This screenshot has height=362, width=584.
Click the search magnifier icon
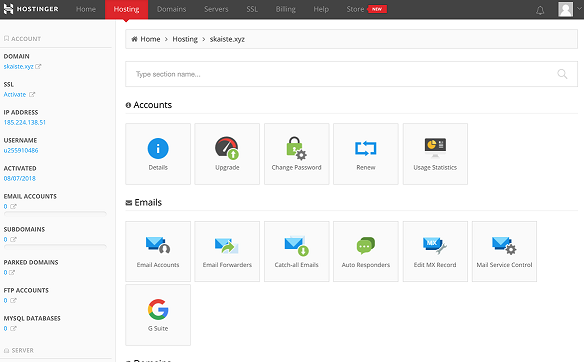click(x=562, y=74)
